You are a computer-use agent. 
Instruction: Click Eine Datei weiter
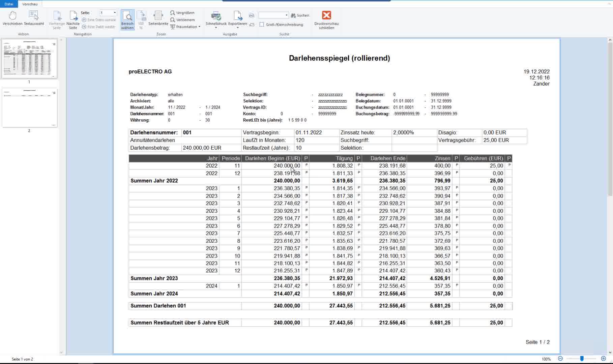point(99,27)
